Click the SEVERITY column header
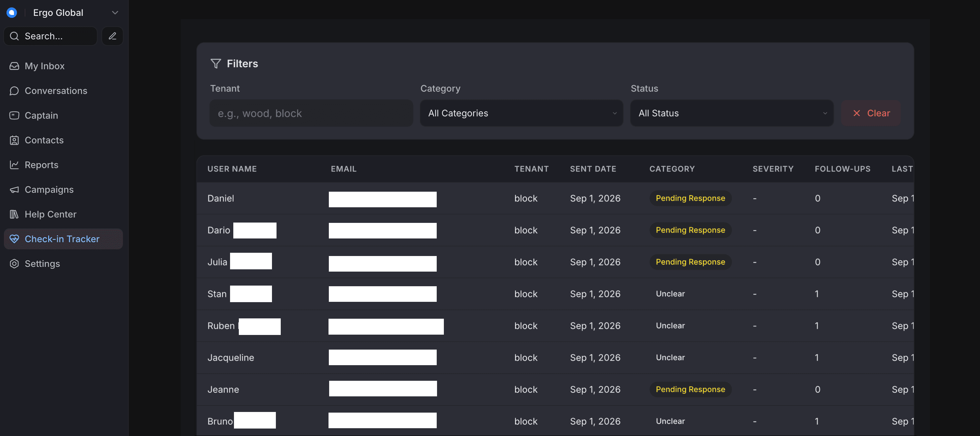The image size is (980, 436). pyautogui.click(x=773, y=169)
